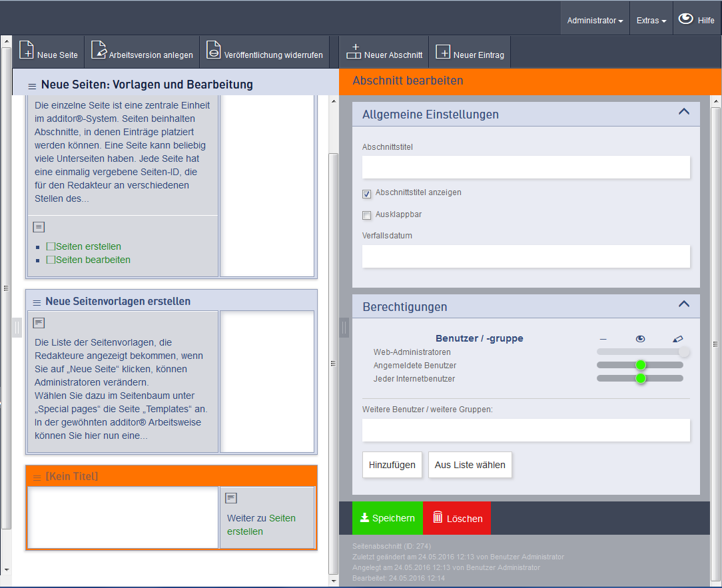Collapse the Berechtigungen panel
722x588 pixels.
(x=683, y=304)
